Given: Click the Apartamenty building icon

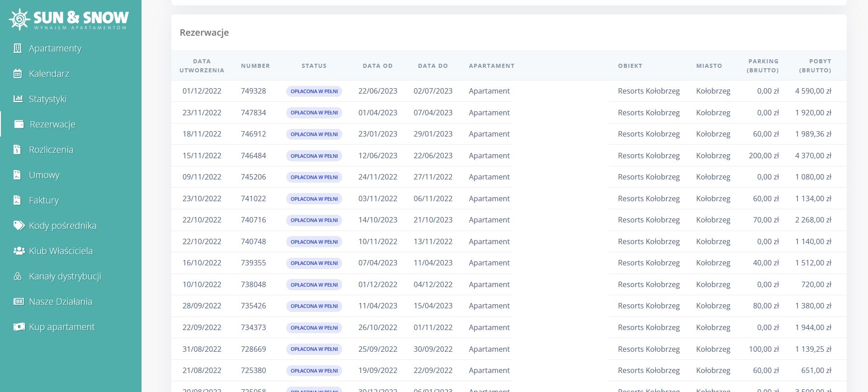Looking at the screenshot, I should pyautogui.click(x=18, y=48).
